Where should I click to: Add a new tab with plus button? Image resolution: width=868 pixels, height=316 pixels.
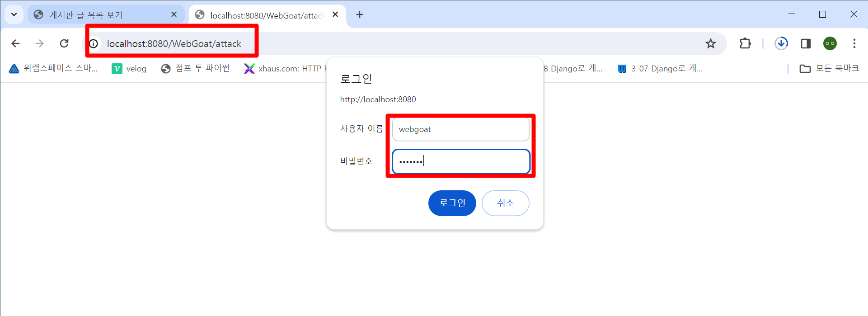click(x=360, y=14)
